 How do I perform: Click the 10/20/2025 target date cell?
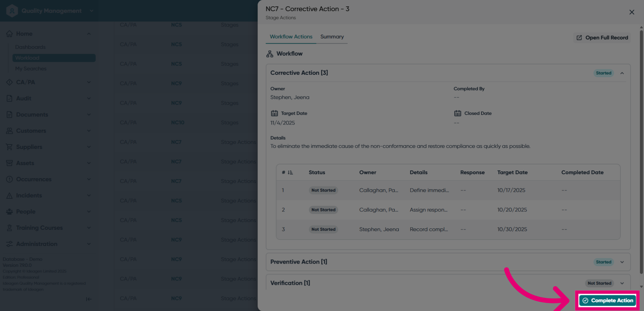[x=512, y=210]
